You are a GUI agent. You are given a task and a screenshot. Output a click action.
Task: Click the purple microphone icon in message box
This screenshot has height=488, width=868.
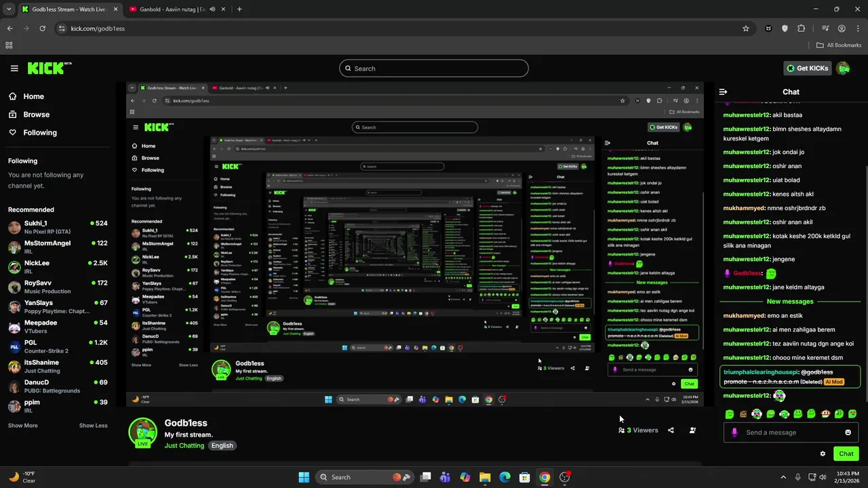[x=734, y=432]
